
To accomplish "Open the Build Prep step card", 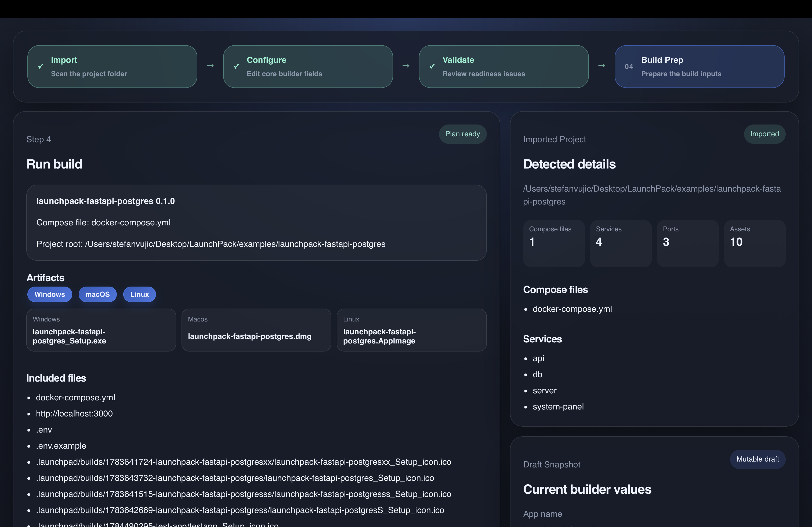I will pyautogui.click(x=699, y=67).
